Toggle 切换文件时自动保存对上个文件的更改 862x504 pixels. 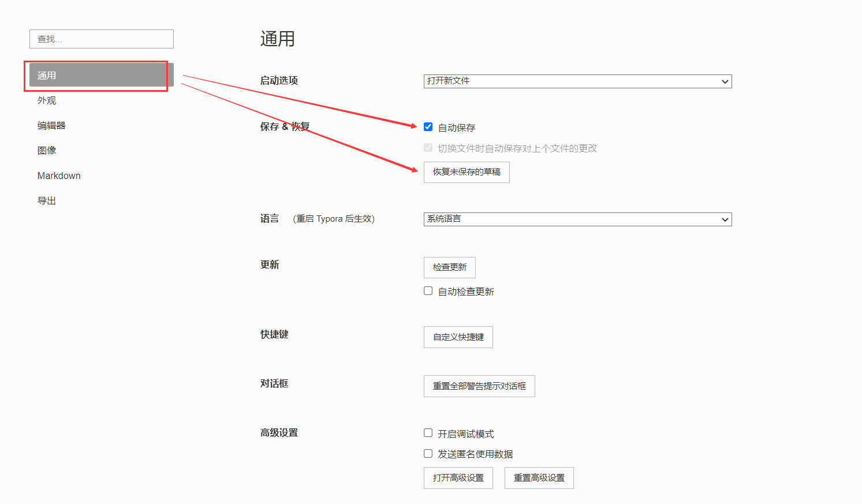(428, 147)
